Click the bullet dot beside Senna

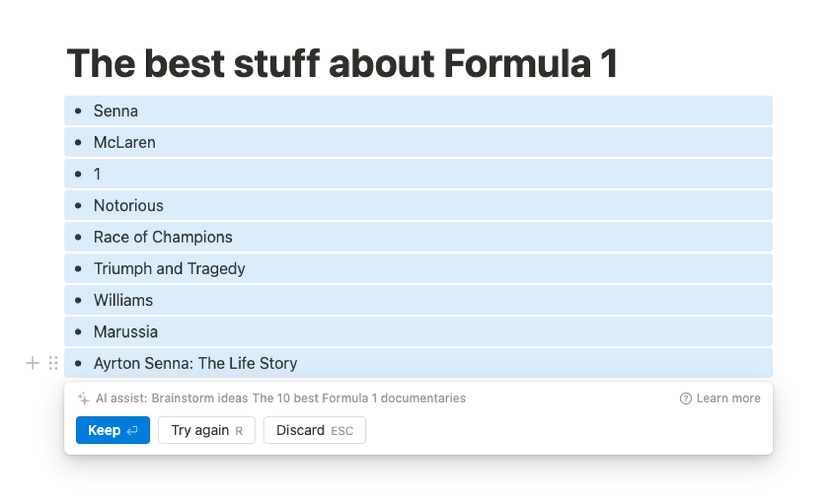coord(78,111)
